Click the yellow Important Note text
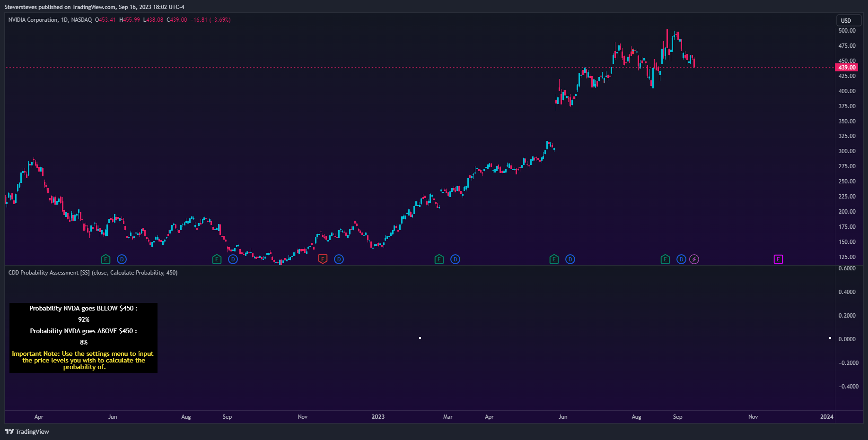This screenshot has width=868, height=440. (83, 360)
